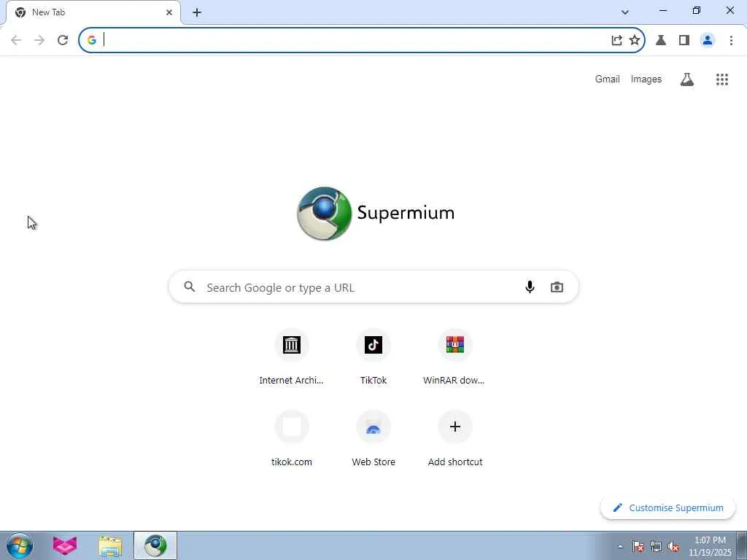Search by image with the camera icon
Image resolution: width=747 pixels, height=560 pixels.
pyautogui.click(x=557, y=287)
